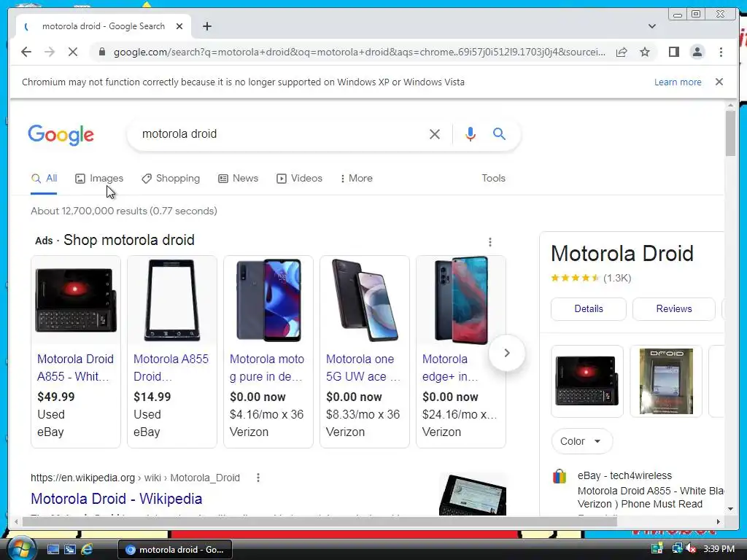Share this page icon

622,52
